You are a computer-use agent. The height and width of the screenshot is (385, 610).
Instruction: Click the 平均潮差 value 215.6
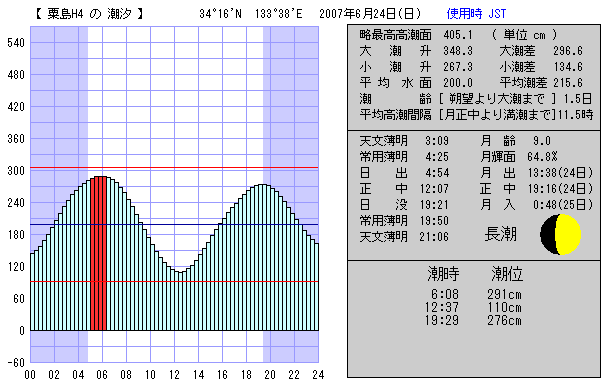point(568,83)
